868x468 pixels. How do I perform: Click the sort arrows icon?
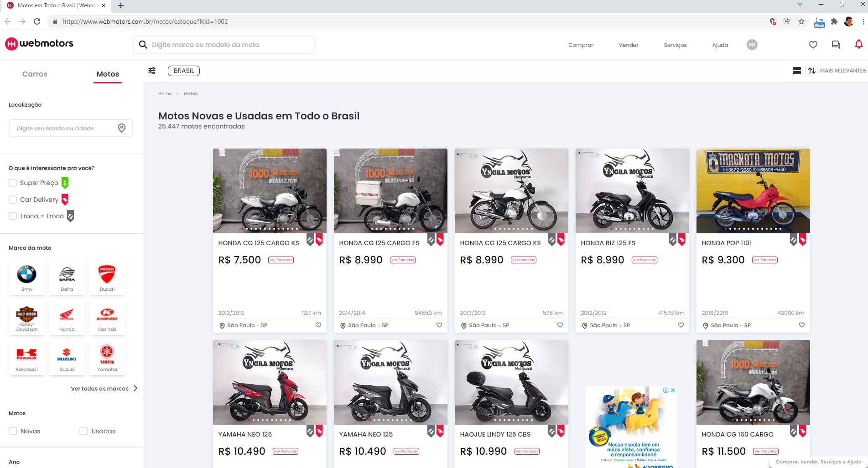coord(812,71)
